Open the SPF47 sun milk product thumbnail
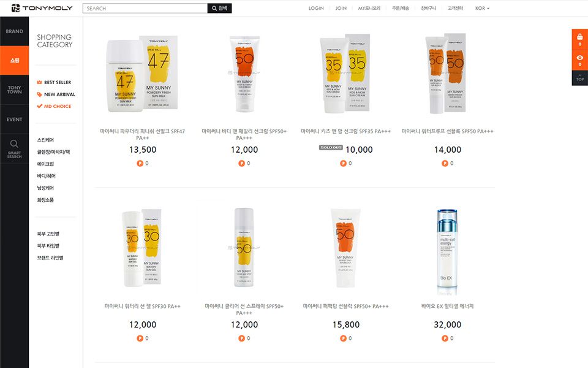Screen dimensions: 588x368 tap(143, 74)
